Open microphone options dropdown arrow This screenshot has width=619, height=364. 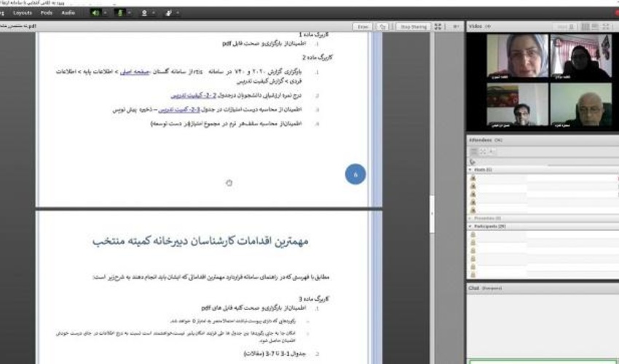click(129, 13)
